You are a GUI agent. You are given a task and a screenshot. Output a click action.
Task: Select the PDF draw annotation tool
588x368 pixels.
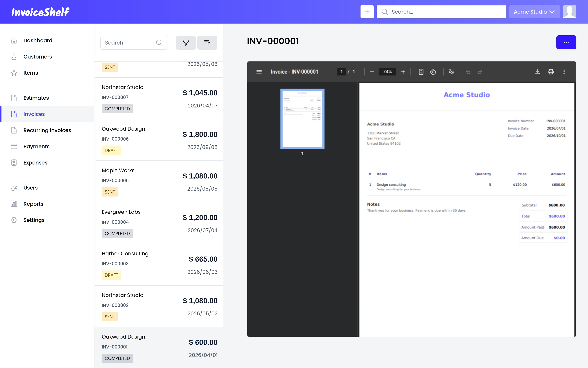click(451, 72)
